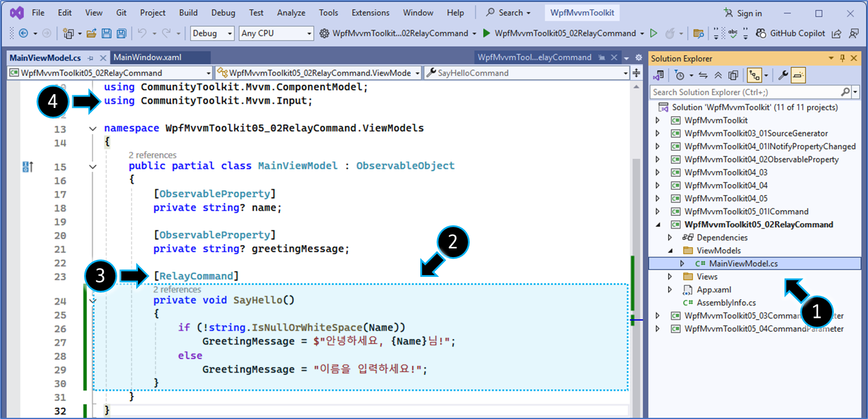Click the Navigate Backward arrow icon

point(24,34)
